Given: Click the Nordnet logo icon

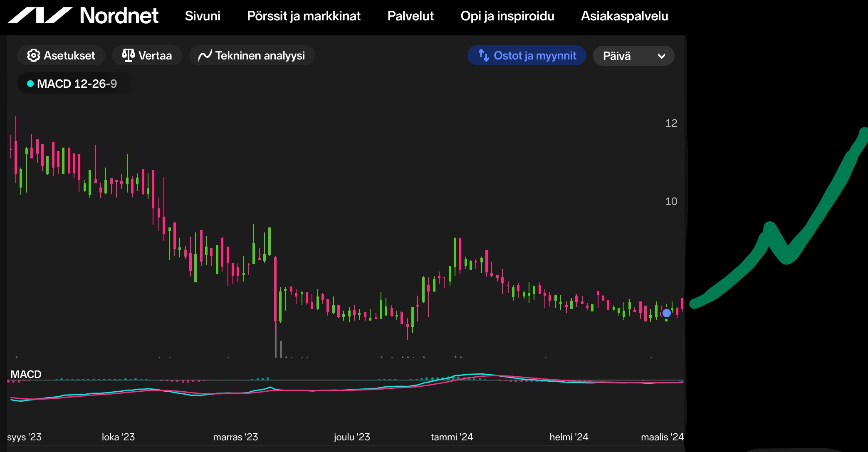Looking at the screenshot, I should 40,15.
